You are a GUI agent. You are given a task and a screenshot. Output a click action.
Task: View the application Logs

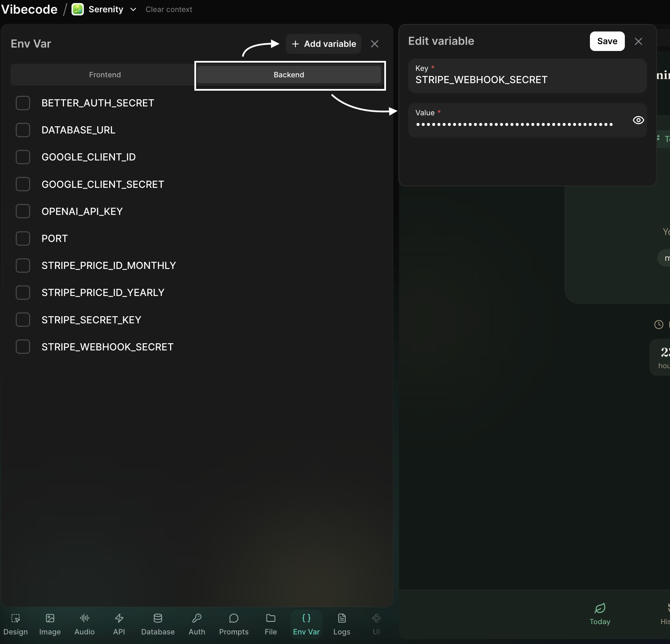point(342,623)
